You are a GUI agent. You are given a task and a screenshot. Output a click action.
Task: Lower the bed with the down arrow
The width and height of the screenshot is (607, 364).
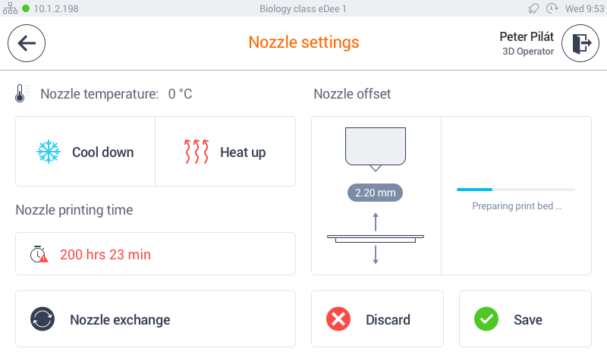pos(376,255)
